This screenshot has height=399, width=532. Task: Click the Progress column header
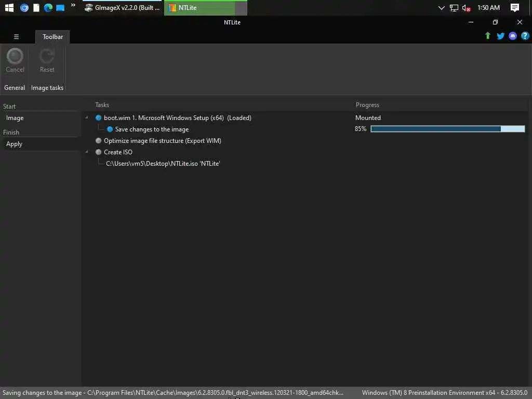pyautogui.click(x=367, y=105)
